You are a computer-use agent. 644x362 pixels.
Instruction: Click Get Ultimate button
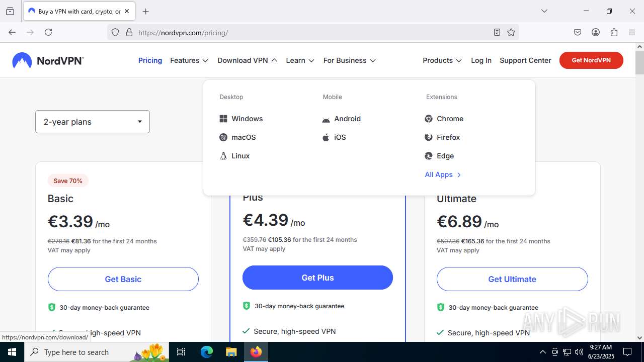[512, 279]
